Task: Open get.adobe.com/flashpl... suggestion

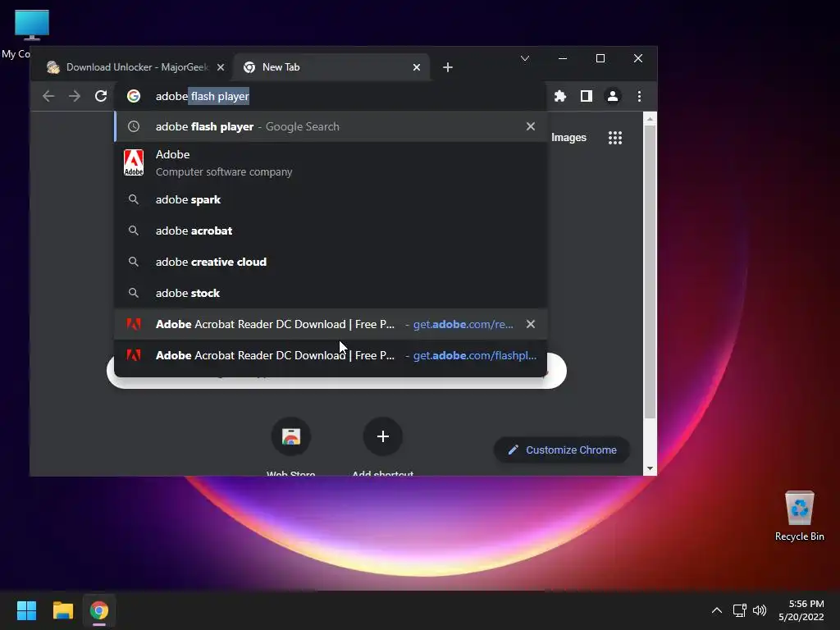Action: click(331, 355)
